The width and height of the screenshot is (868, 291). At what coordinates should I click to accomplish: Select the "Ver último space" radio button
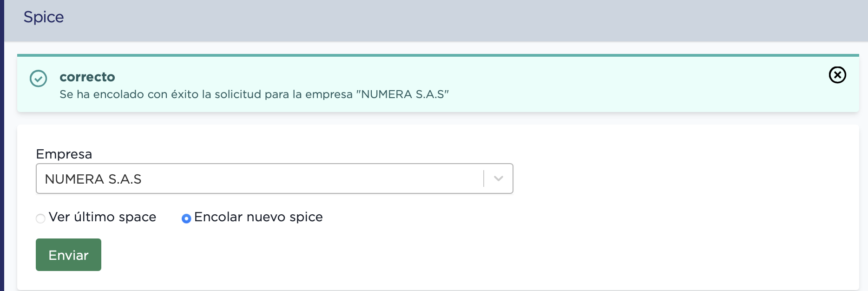click(40, 218)
